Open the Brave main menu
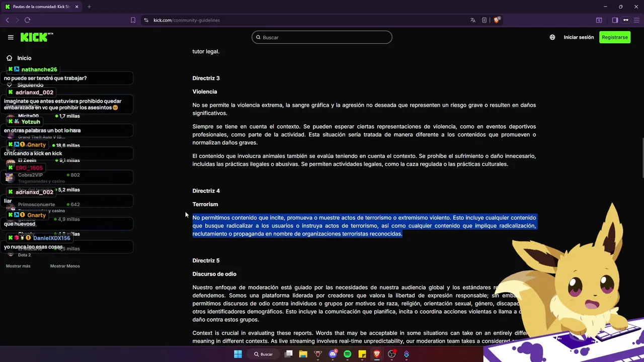The image size is (644, 362). coord(637,20)
